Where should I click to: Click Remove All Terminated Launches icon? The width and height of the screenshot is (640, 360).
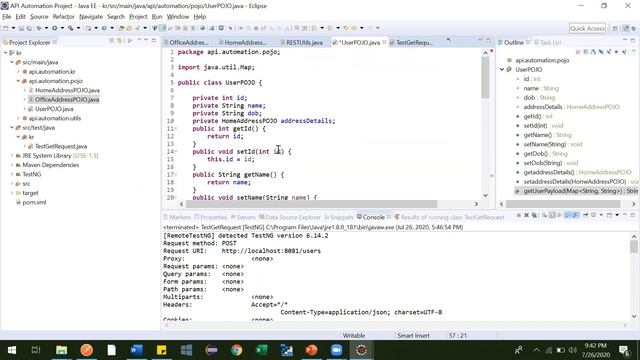pos(534,215)
